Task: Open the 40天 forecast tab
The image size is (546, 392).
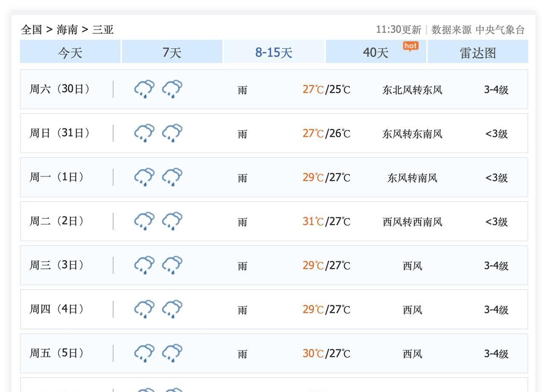Action: 376,52
